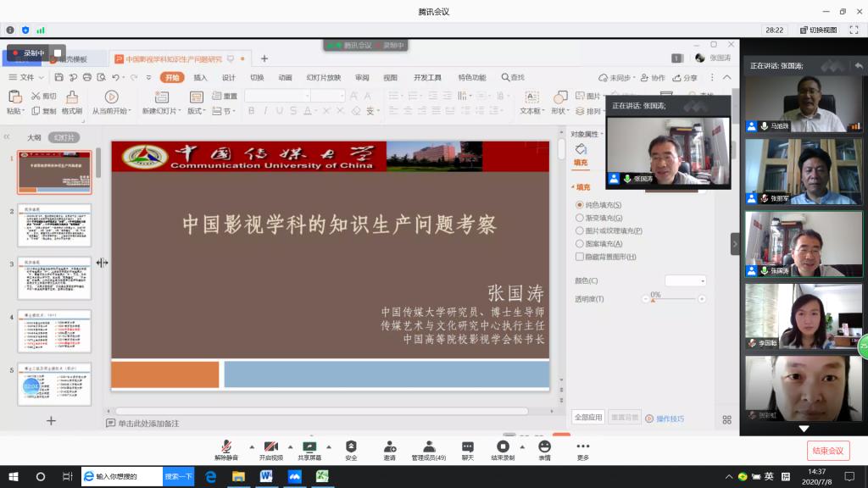Select slide 2 thumbnail

(54, 225)
